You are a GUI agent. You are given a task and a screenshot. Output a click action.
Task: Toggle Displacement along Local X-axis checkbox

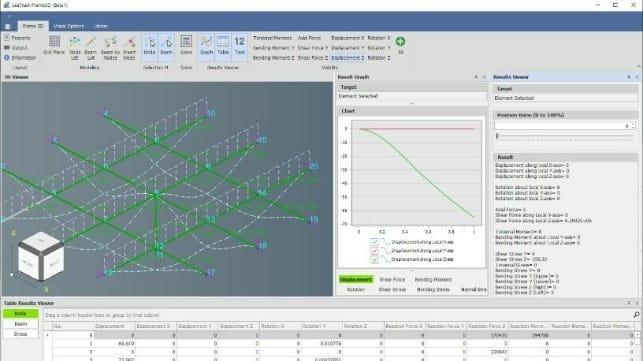click(x=374, y=242)
